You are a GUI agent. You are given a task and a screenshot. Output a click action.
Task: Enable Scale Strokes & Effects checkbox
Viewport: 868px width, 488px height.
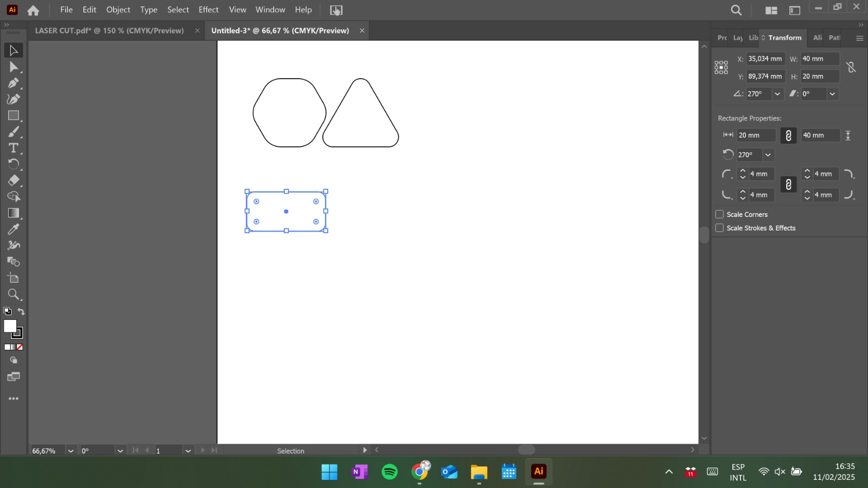tap(719, 228)
